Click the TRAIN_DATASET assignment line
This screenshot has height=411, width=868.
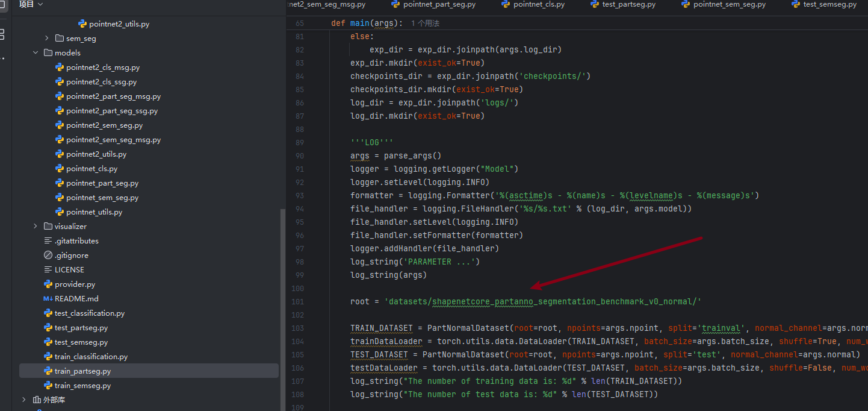(609, 328)
